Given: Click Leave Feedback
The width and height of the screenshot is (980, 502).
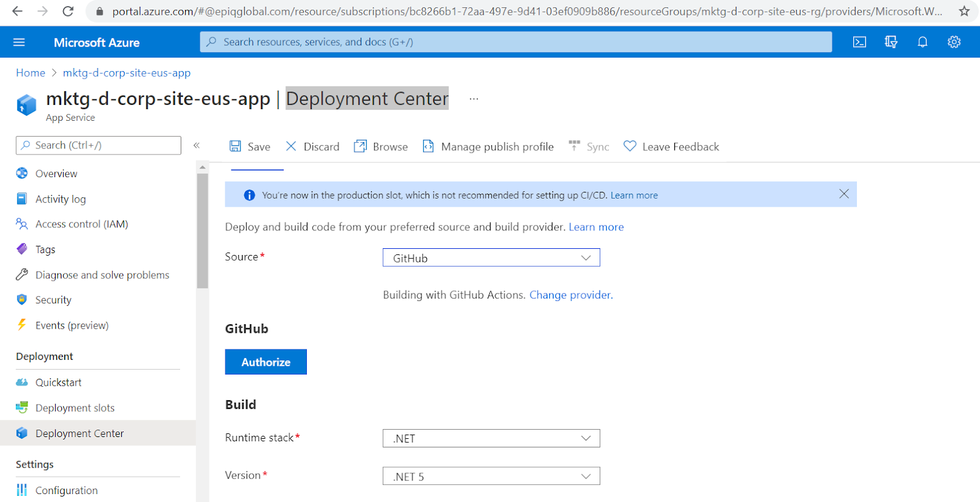Looking at the screenshot, I should [671, 146].
